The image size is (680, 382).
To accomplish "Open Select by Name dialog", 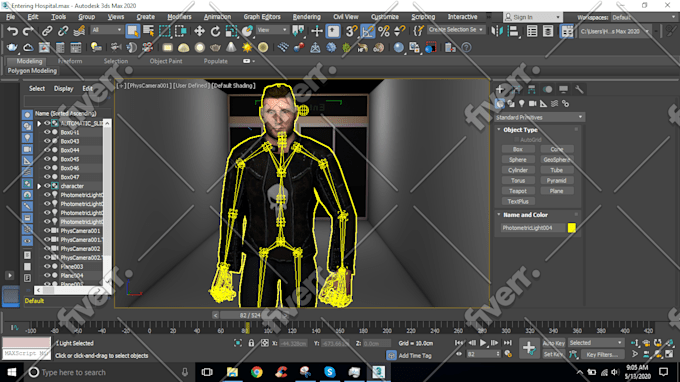I will tap(148, 31).
